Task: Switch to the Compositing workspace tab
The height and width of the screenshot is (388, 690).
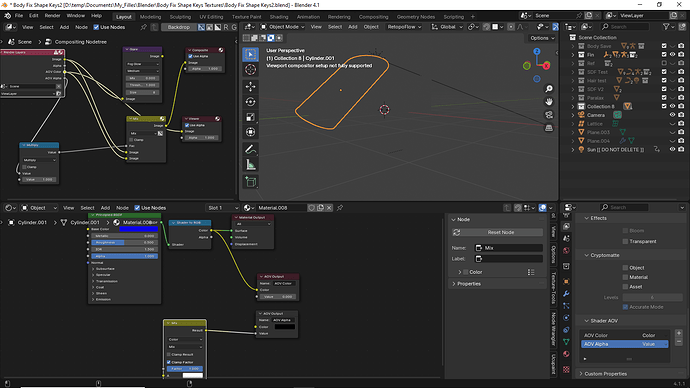Action: pos(374,17)
